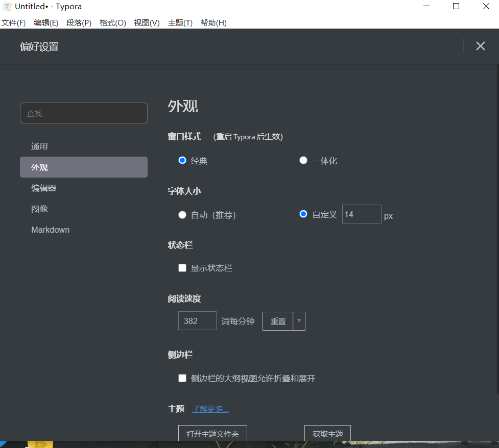Expand the dropdown arrow next to 重置
This screenshot has height=448, width=499.
click(x=299, y=321)
